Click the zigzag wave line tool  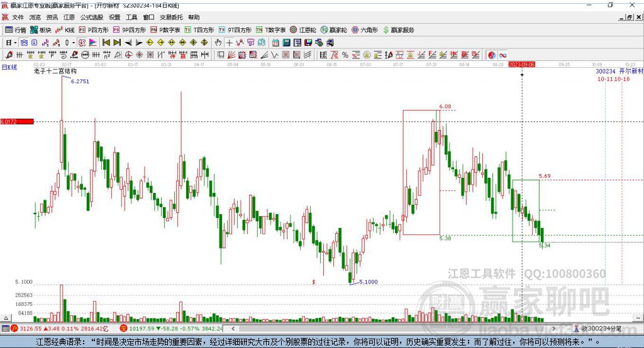274,55
